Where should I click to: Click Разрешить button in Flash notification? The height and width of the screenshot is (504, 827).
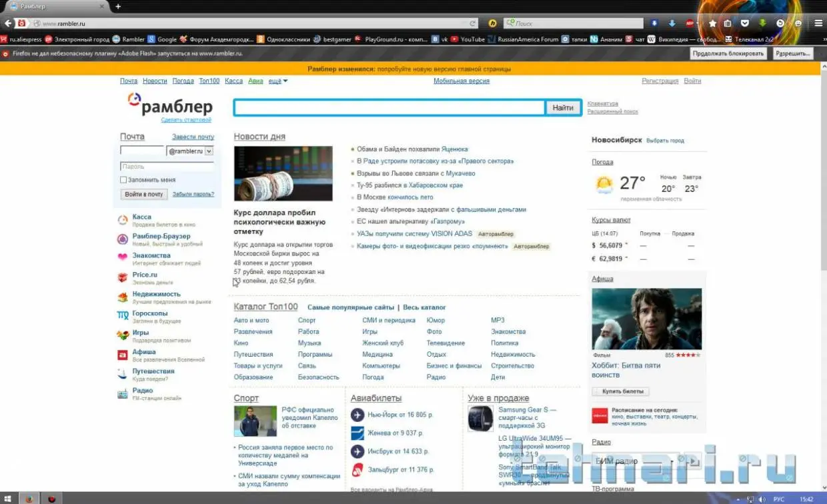[793, 53]
